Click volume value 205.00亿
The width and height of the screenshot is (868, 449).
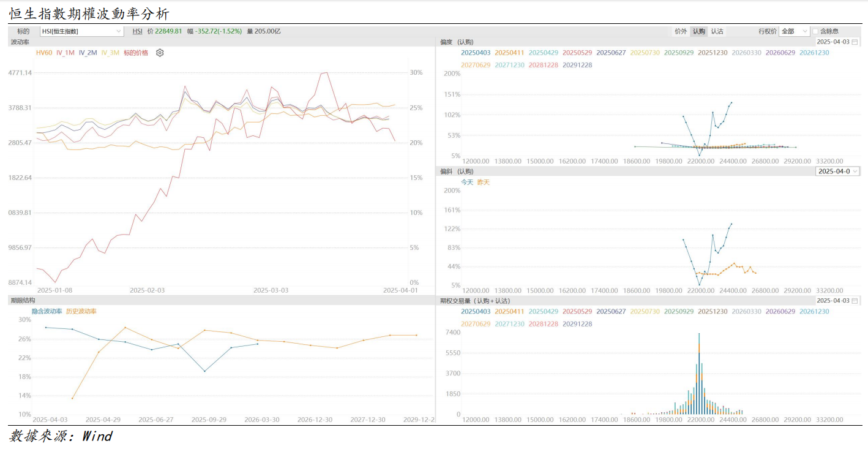(x=268, y=31)
